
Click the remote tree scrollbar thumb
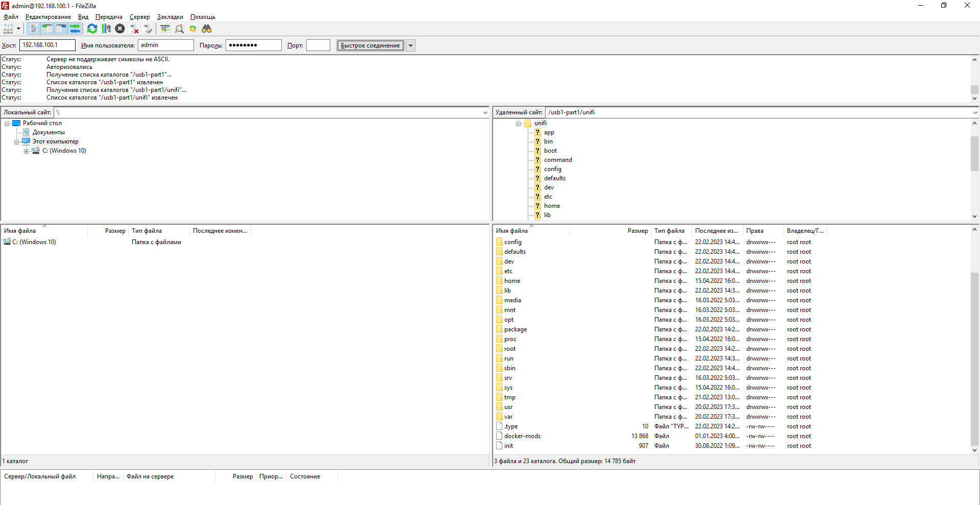(x=974, y=153)
